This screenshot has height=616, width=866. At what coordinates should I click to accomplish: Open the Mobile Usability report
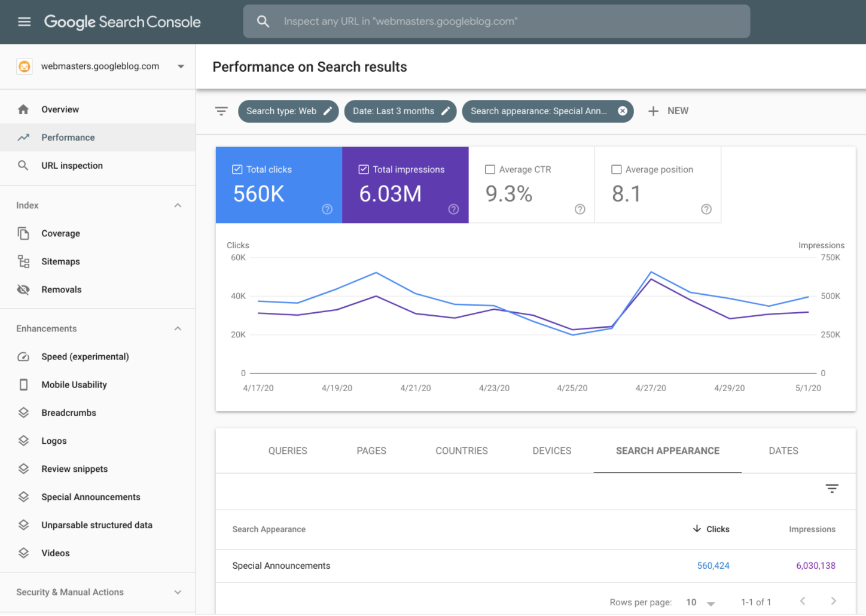(74, 385)
